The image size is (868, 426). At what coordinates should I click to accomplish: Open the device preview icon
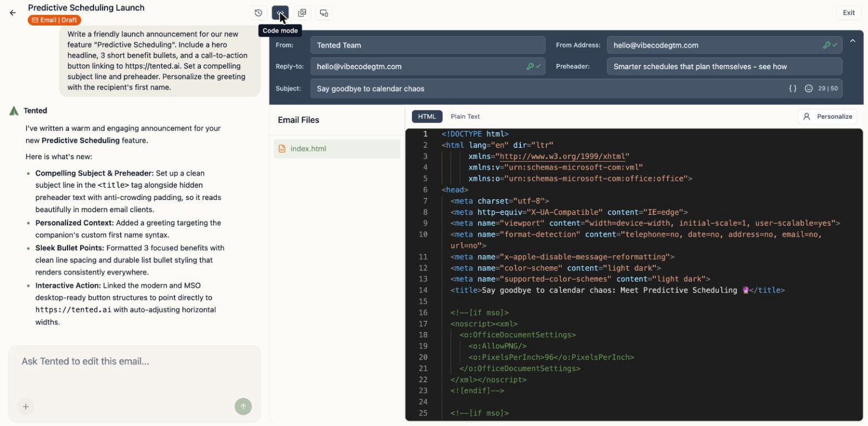[324, 13]
